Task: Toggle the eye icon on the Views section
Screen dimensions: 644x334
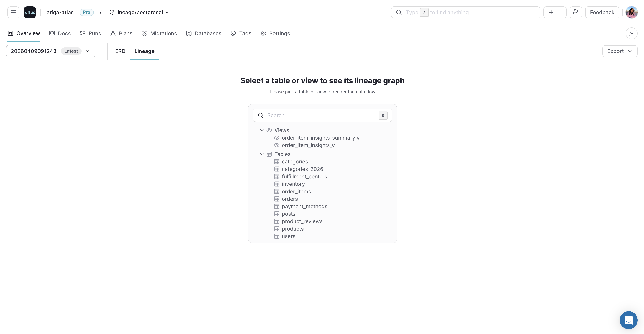Action: (x=269, y=130)
